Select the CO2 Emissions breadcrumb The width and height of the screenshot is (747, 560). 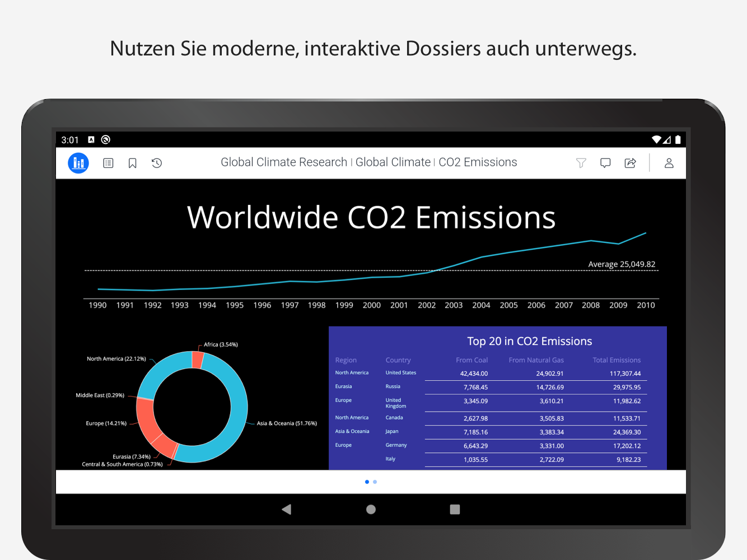(x=478, y=162)
